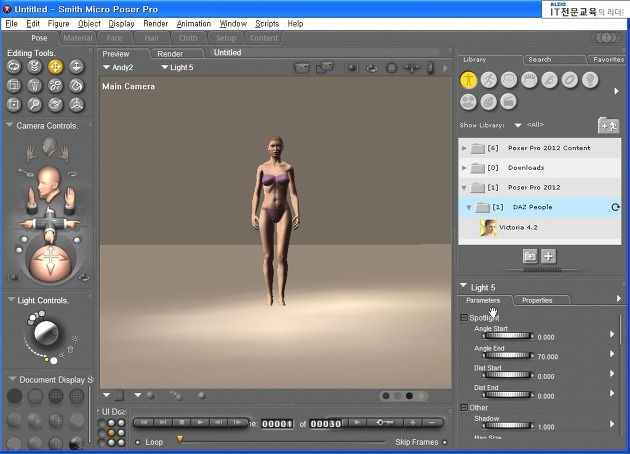630x454 pixels.
Task: Open the Lights library category
Action: (590, 80)
